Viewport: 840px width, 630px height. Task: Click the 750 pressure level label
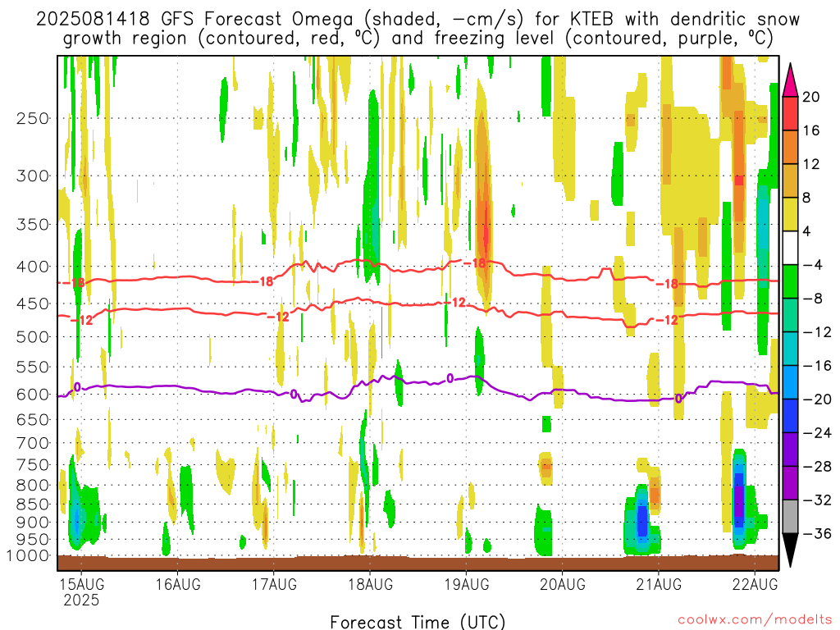point(33,465)
